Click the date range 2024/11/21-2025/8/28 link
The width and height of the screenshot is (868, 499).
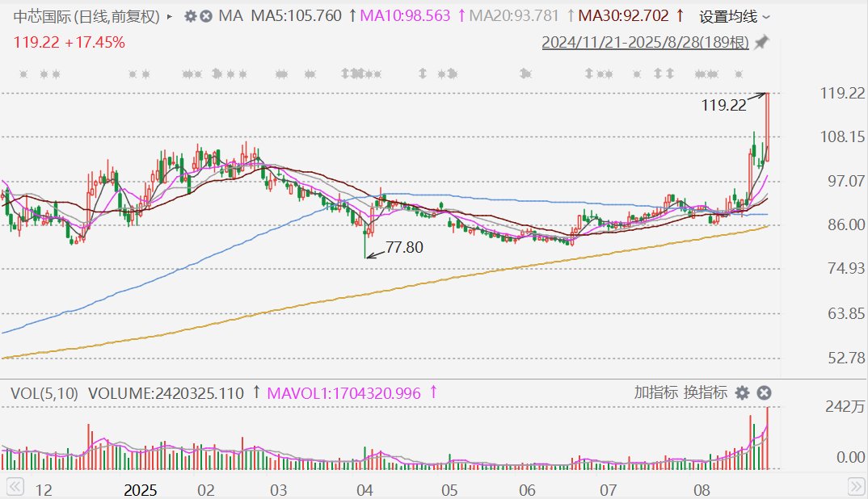(645, 42)
